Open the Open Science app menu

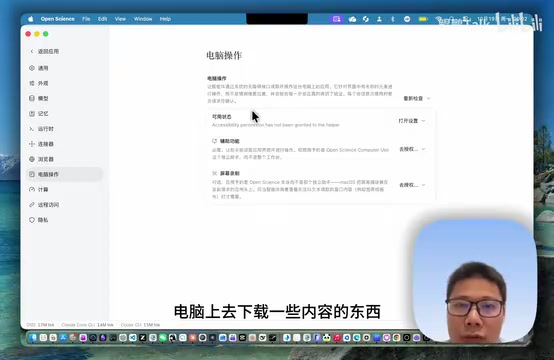click(x=58, y=19)
